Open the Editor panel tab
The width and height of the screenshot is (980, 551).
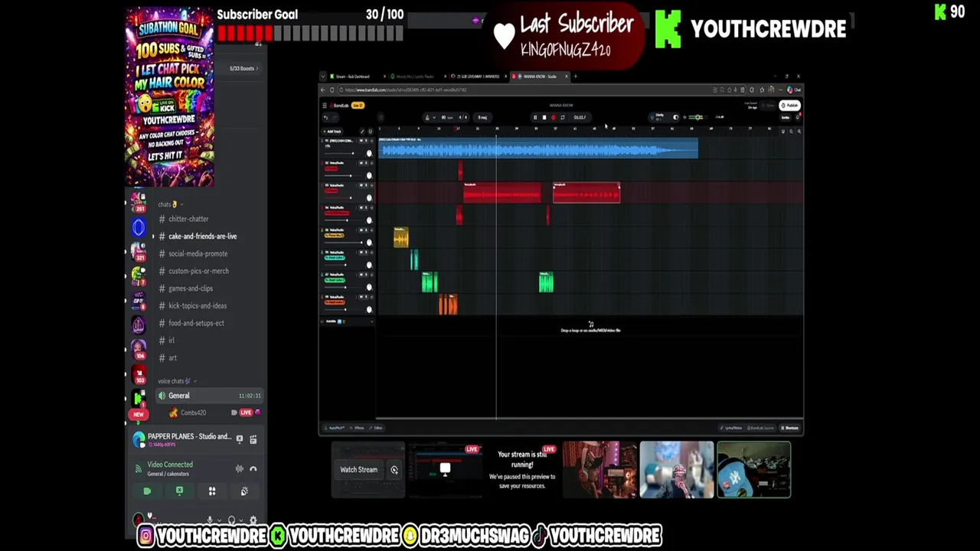376,428
